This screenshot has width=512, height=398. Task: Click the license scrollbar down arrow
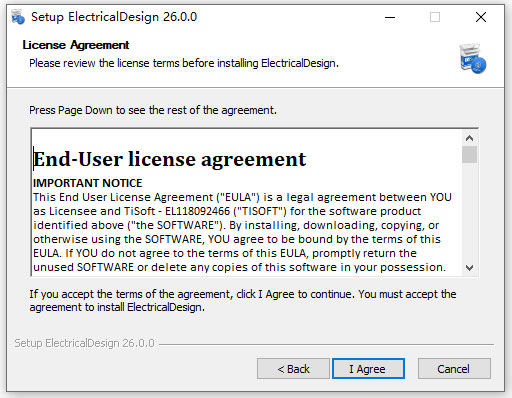tap(469, 268)
